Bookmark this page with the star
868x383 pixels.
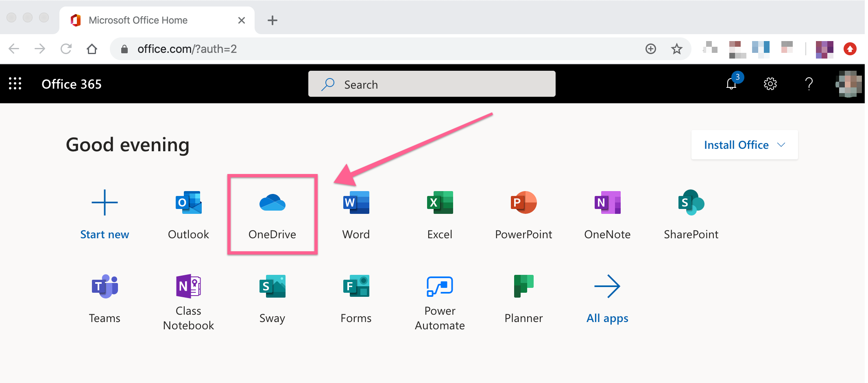coord(677,49)
